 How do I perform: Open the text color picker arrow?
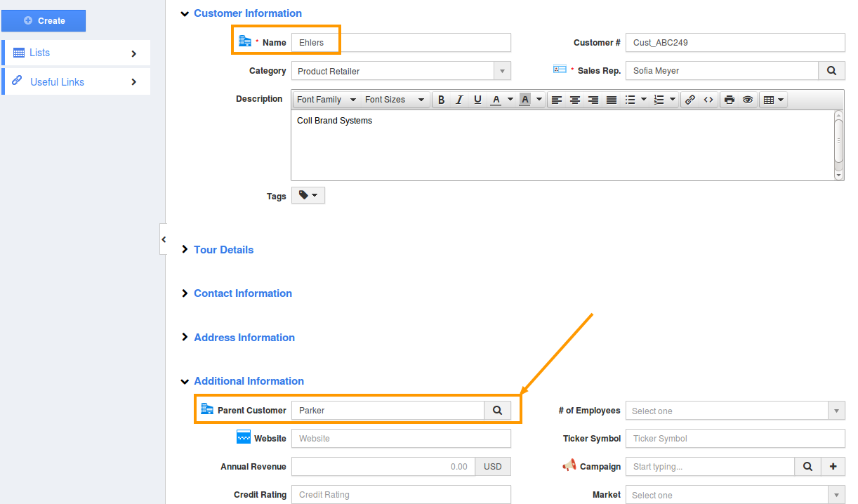pos(510,100)
